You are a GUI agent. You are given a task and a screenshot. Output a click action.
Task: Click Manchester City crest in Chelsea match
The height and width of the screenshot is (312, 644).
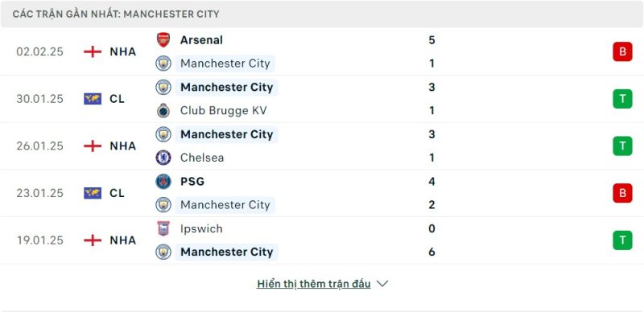coord(163,134)
